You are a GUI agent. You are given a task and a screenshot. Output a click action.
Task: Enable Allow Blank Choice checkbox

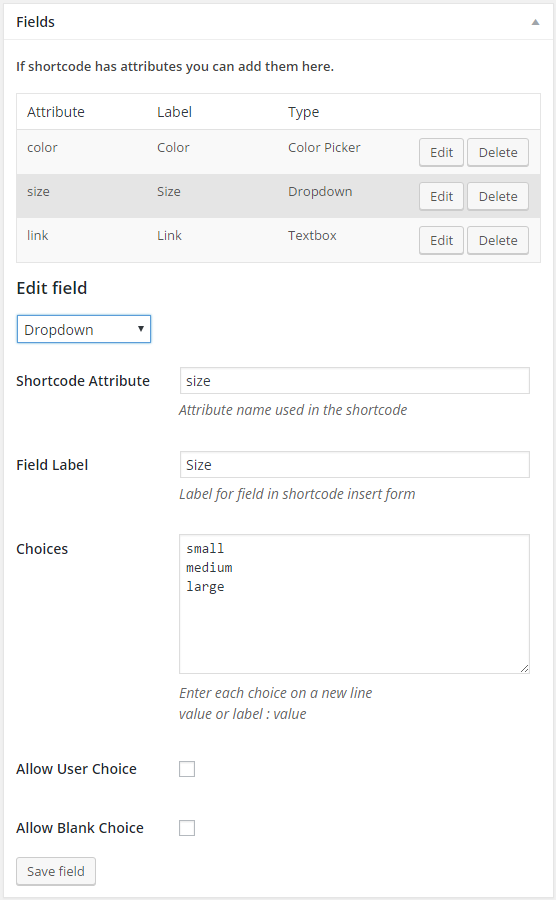[x=187, y=828]
